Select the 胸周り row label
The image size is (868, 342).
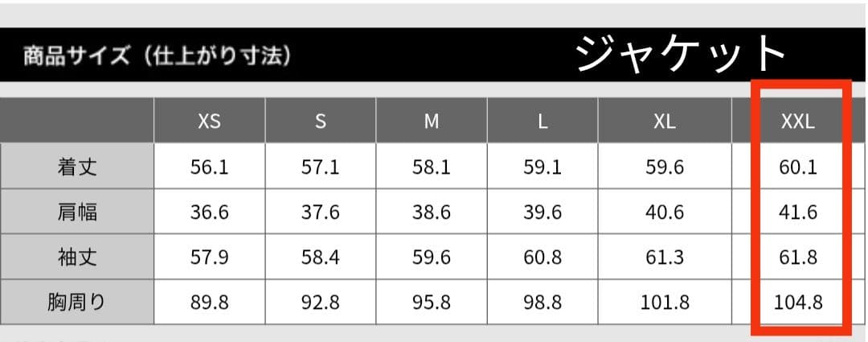(77, 302)
